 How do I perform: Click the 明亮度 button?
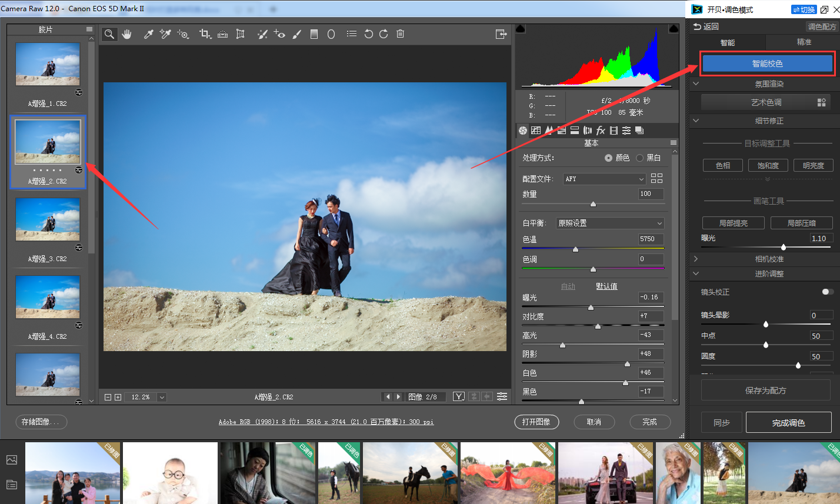click(814, 166)
